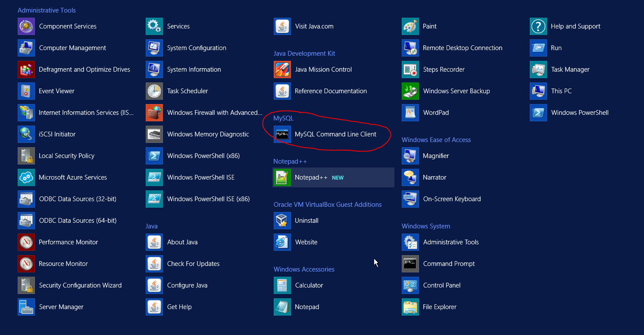
Task: Launch iSCSI Initiator icon
Action: pyautogui.click(x=26, y=134)
